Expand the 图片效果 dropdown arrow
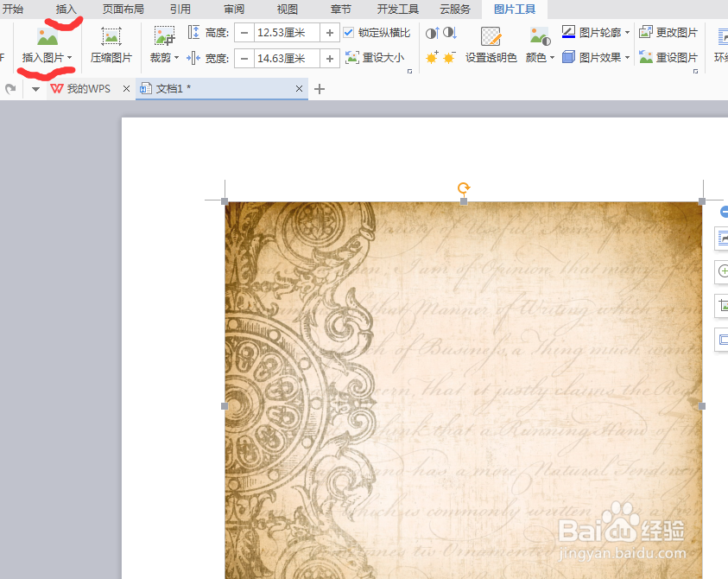This screenshot has height=579, width=728. coord(627,58)
